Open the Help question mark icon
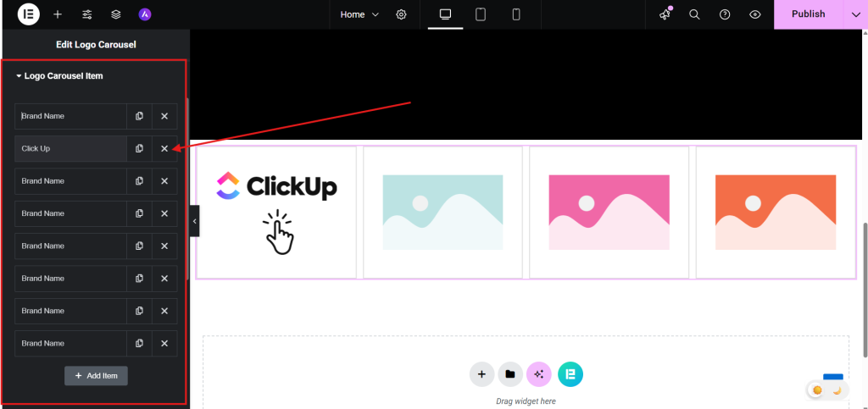Screen dimensions: 868x409 tap(725, 14)
